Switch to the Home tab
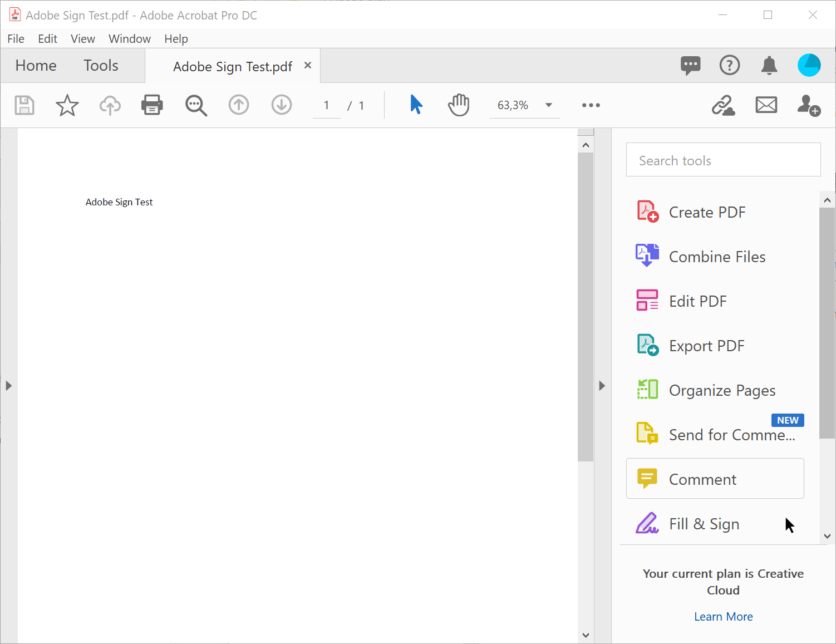The width and height of the screenshot is (836, 644). (x=36, y=66)
